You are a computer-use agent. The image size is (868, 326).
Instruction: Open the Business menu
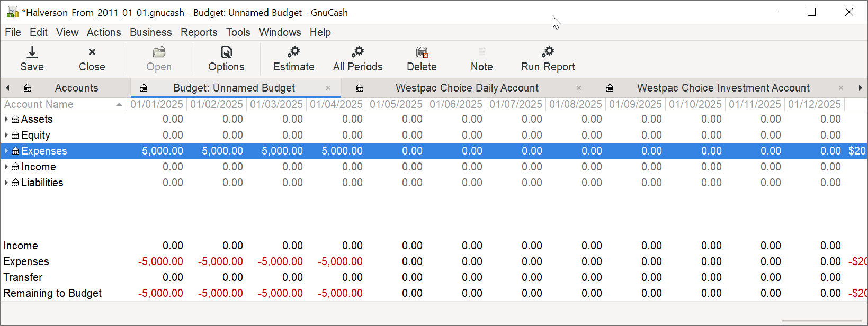pos(151,32)
